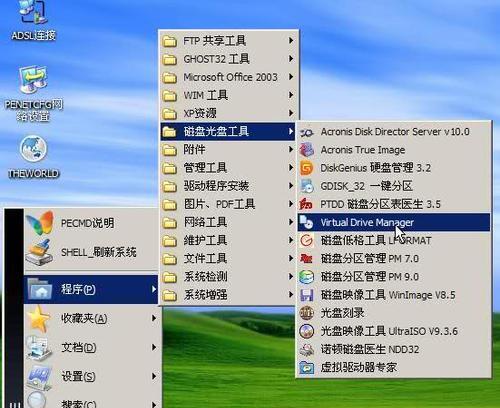Open the PENETCFG network settings desktop icon
The image size is (500, 408).
pyautogui.click(x=33, y=94)
